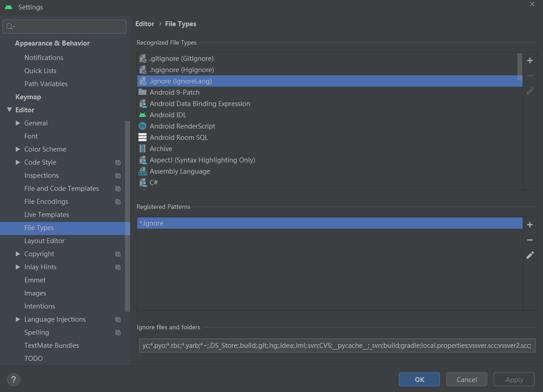Click in the settings search field
Viewport: 543px width, 392px height.
[x=64, y=27]
